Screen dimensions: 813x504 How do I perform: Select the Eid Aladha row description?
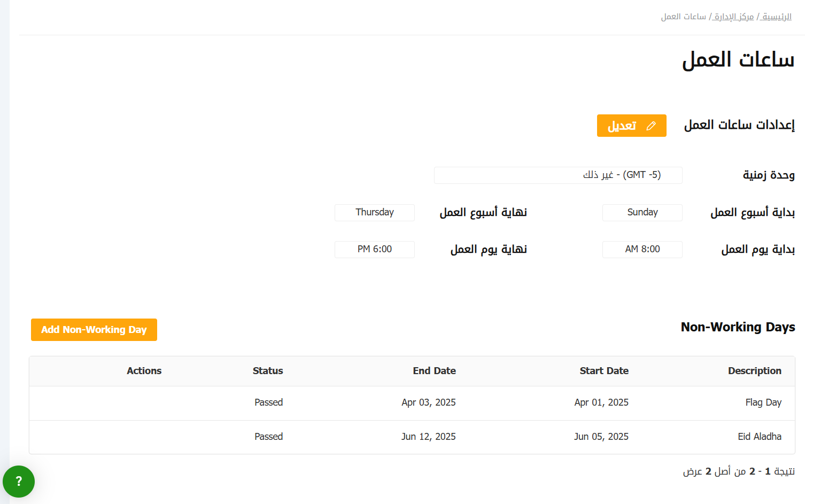pos(759,437)
